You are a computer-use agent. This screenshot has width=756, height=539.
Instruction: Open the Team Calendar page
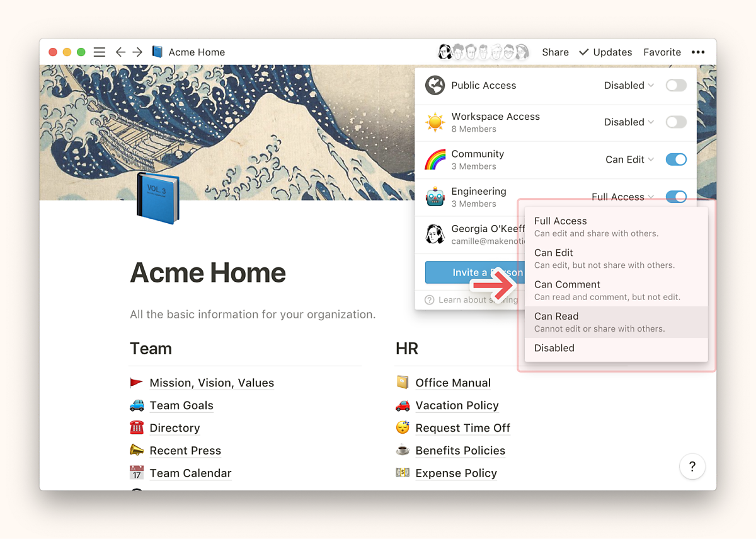tap(190, 473)
